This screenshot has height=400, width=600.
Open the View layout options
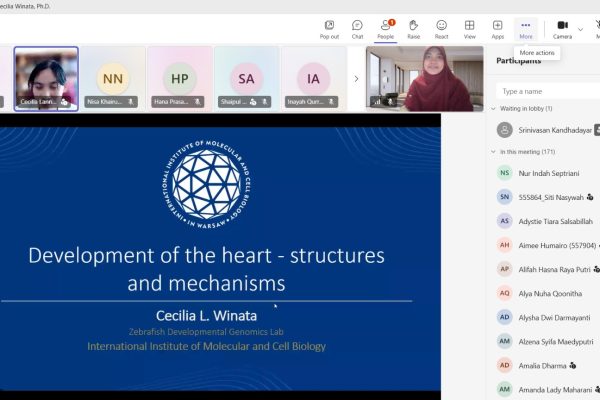coord(470,29)
